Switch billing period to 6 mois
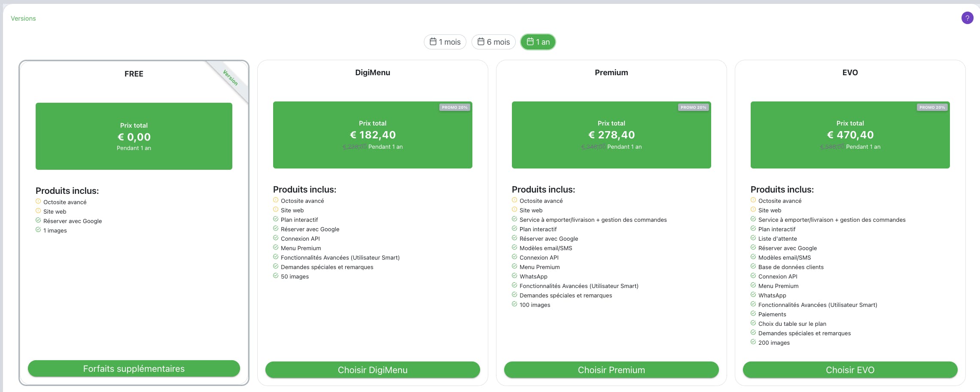The image size is (980, 392). [x=493, y=42]
